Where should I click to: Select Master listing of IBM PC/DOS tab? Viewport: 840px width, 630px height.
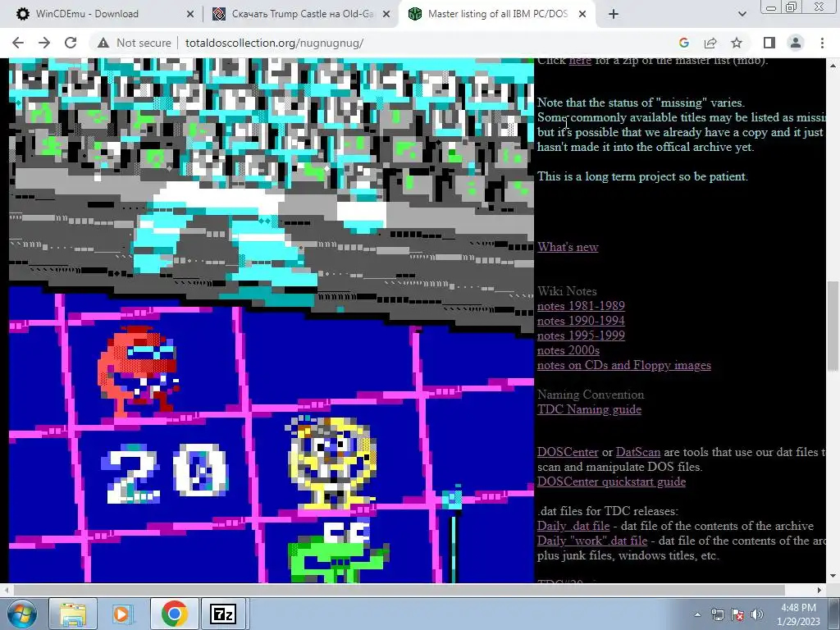[498, 14]
